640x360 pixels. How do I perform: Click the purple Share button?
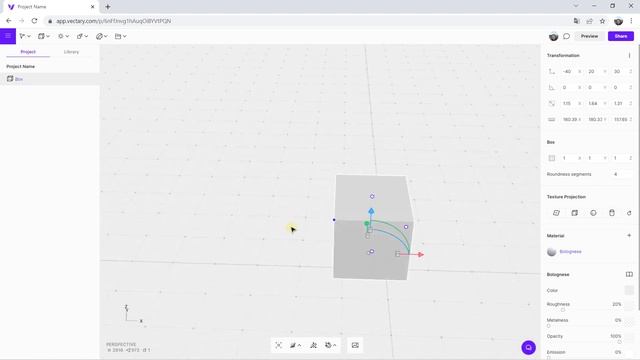(621, 36)
